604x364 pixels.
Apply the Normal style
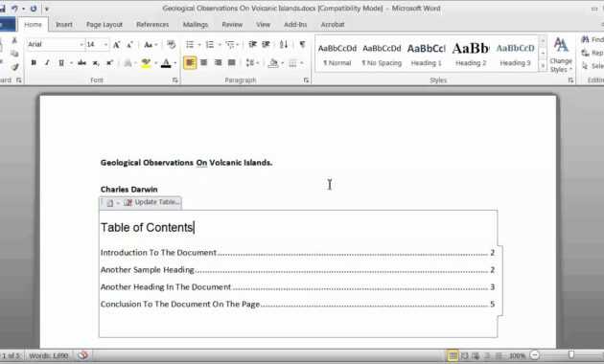click(337, 54)
